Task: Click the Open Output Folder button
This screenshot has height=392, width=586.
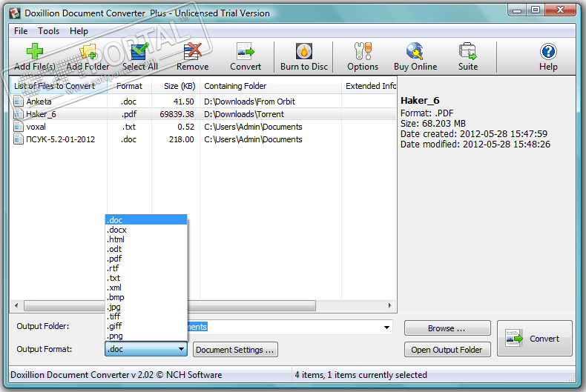Action: click(x=447, y=350)
